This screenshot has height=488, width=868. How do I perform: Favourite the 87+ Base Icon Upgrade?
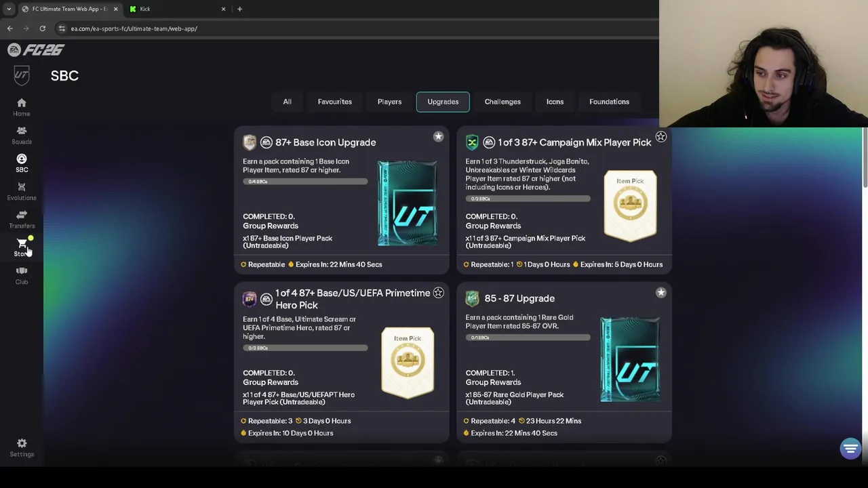click(x=438, y=137)
